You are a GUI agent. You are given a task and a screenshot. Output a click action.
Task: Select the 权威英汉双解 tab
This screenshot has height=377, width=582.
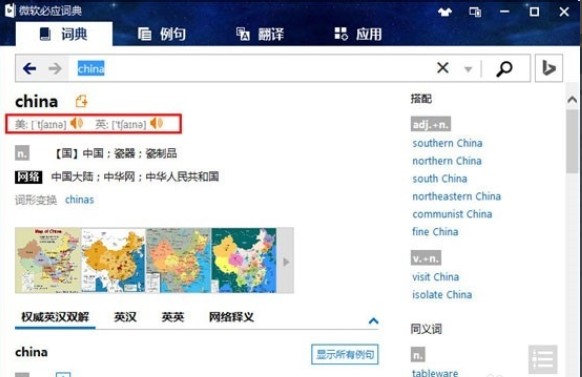(55, 317)
